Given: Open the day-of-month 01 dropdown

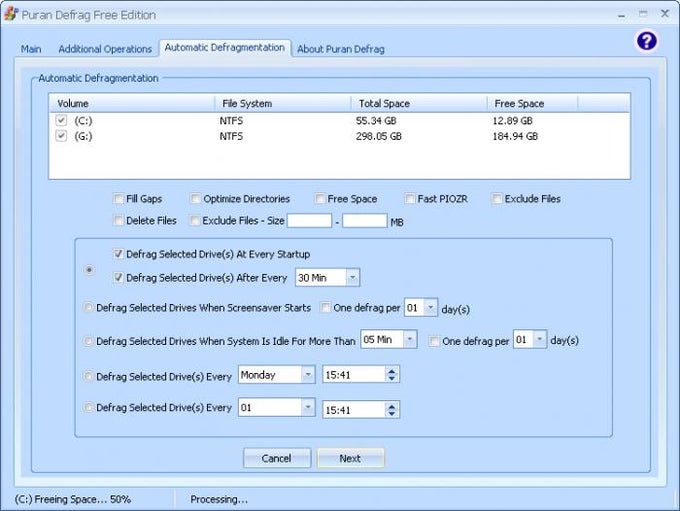Looking at the screenshot, I should pyautogui.click(x=307, y=407).
